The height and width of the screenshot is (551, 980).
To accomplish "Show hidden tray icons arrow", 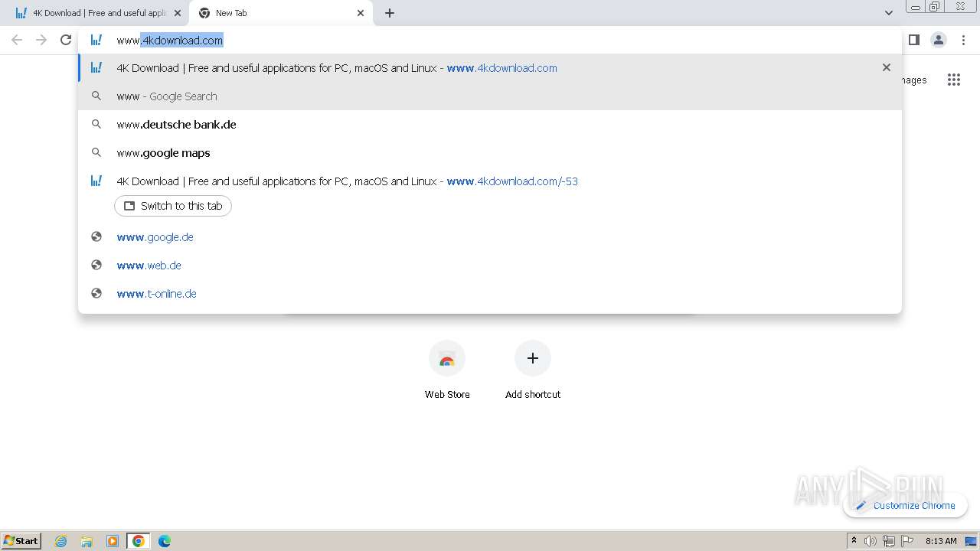I will 854,541.
